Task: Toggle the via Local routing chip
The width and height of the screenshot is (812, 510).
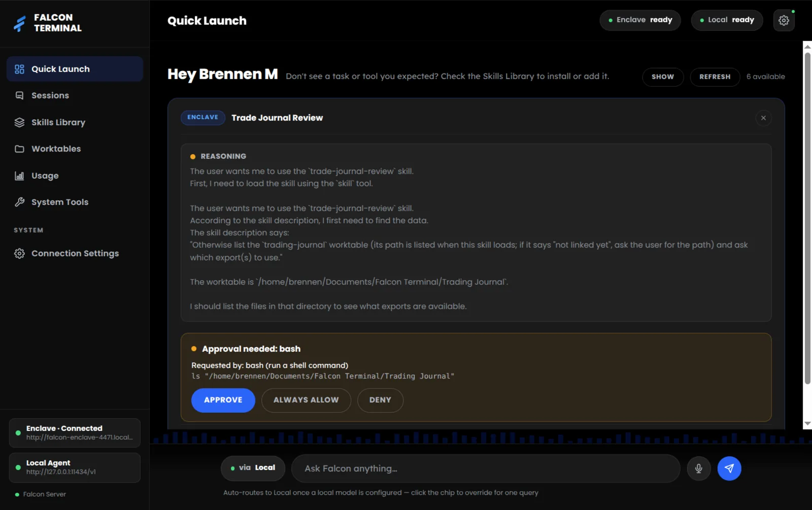Action: [253, 468]
